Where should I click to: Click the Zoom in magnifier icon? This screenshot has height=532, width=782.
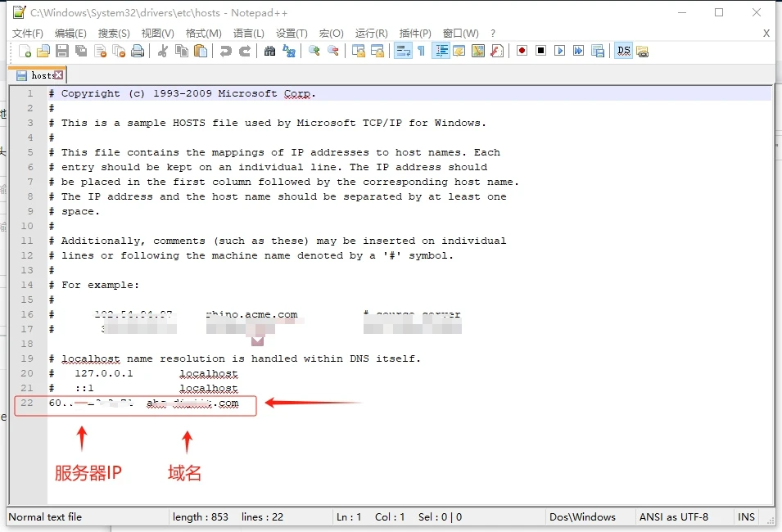314,51
